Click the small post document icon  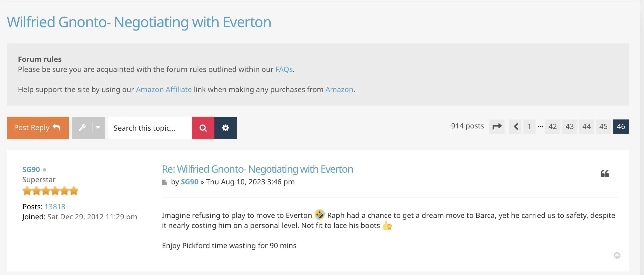[x=165, y=182]
